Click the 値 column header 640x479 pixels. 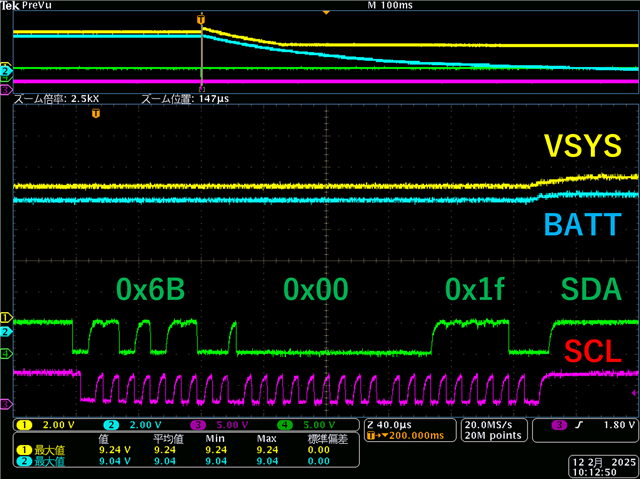[103, 439]
